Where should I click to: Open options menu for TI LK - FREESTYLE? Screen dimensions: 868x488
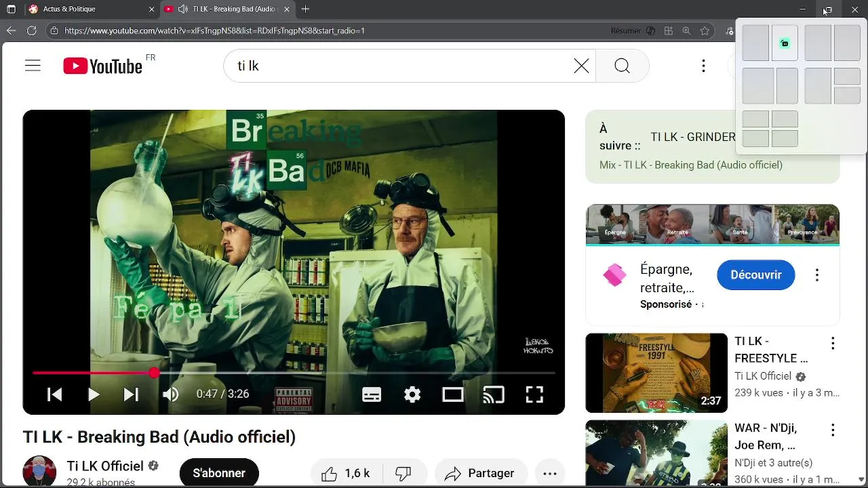point(833,344)
